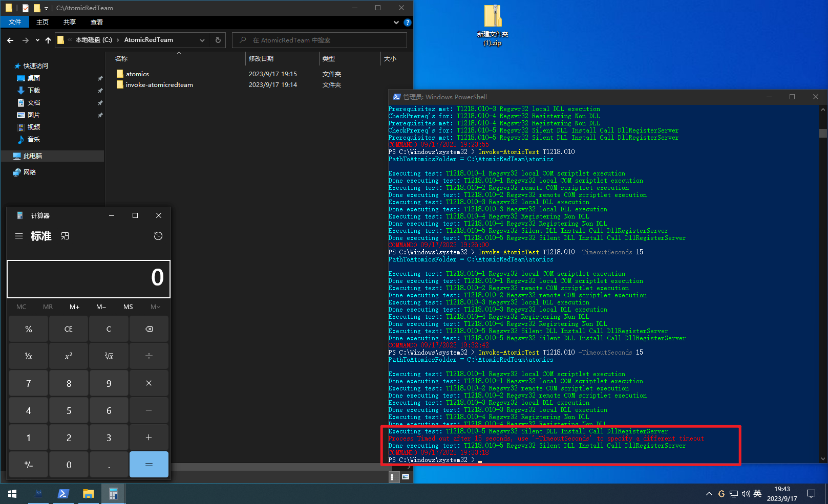Open the 共享 ribbon tab
Screen dimensions: 828x504
[70, 22]
